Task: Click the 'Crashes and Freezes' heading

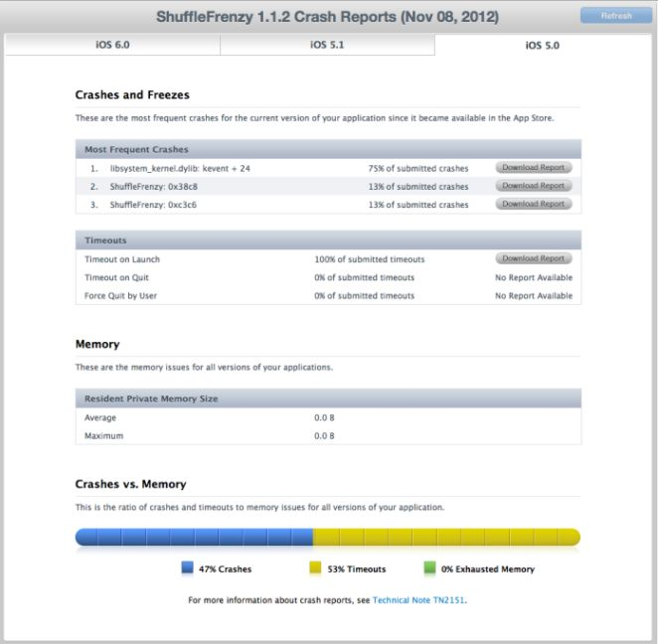Action: [132, 94]
